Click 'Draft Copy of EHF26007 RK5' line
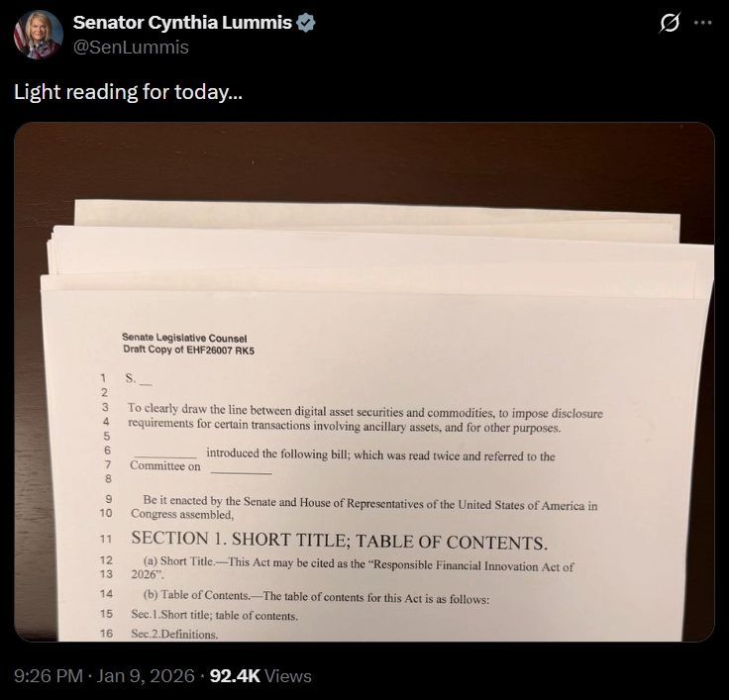Screen dimensions: 729x700 click(189, 350)
